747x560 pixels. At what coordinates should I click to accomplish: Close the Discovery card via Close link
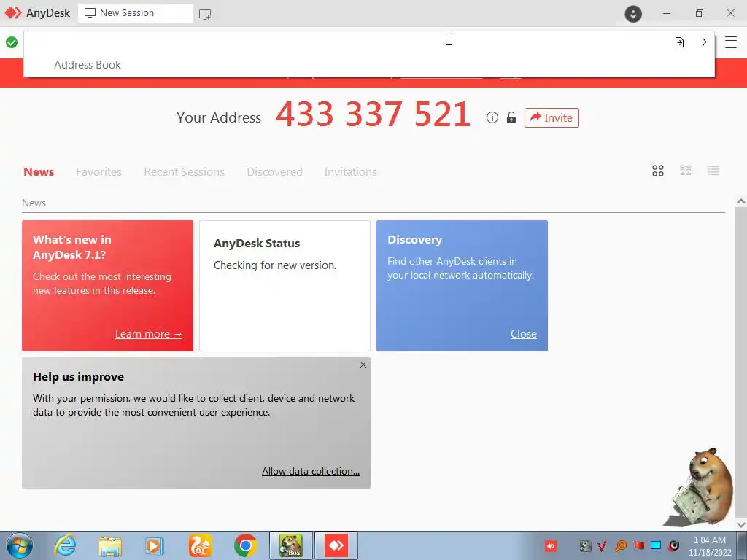pyautogui.click(x=524, y=334)
